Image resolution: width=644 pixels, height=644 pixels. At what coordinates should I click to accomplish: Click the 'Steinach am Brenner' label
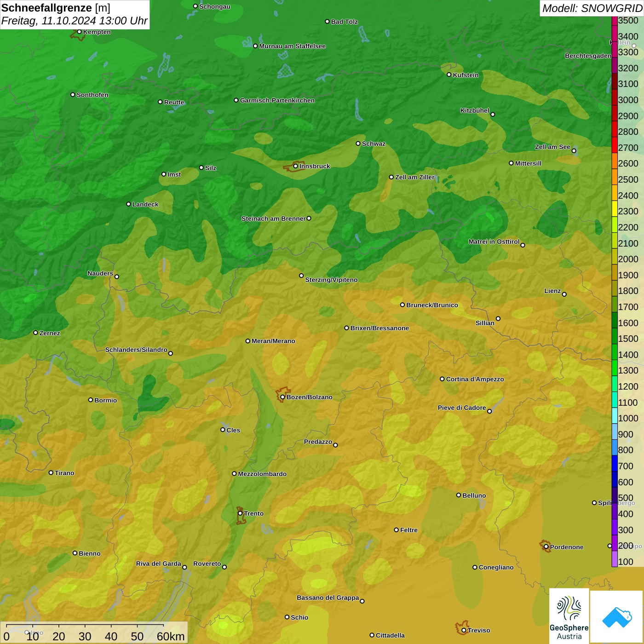273,218
